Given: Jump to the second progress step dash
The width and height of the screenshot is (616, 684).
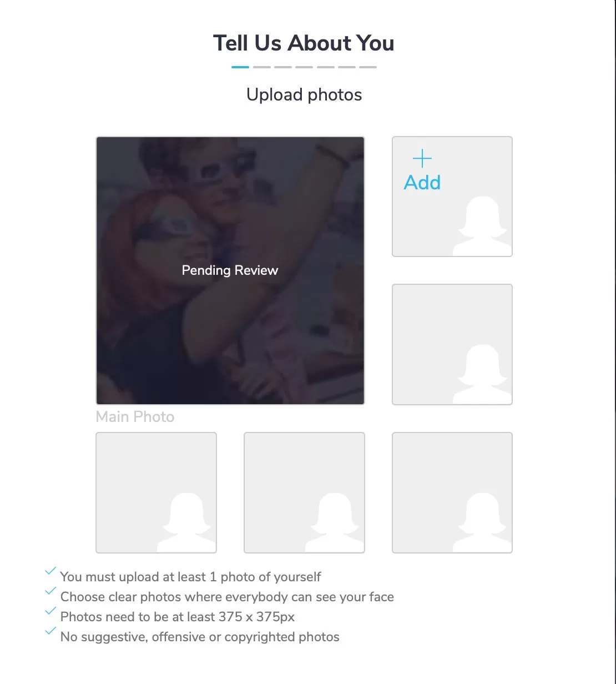Looking at the screenshot, I should (x=262, y=67).
